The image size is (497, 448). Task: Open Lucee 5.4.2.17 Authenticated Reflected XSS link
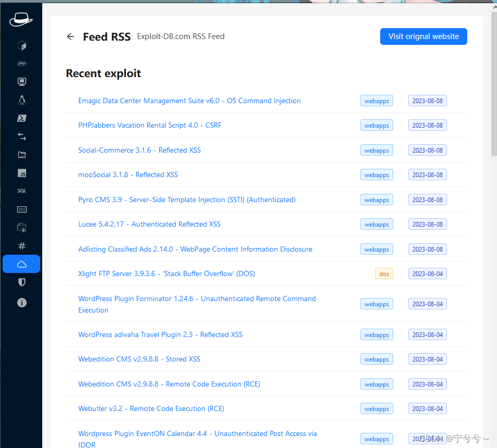(149, 224)
